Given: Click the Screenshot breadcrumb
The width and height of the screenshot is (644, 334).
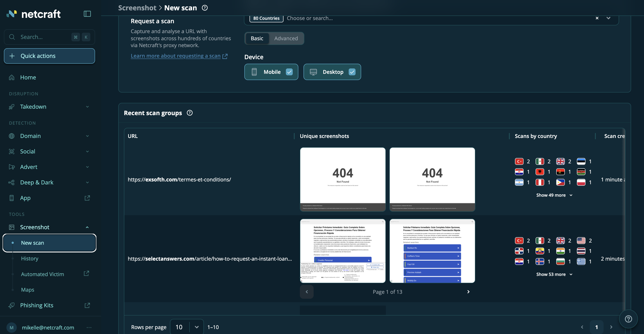Looking at the screenshot, I should [x=137, y=8].
